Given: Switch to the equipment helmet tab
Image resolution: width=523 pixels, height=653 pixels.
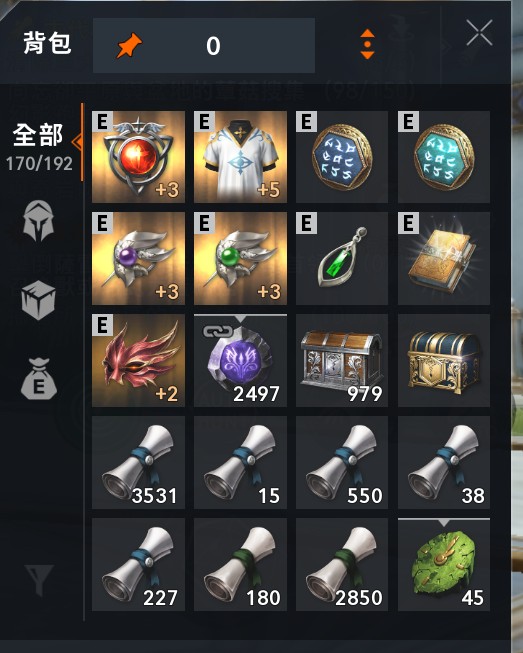Looking at the screenshot, I should click(x=38, y=221).
